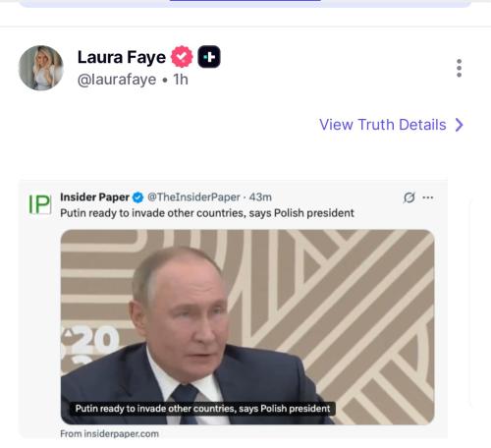Open the vertical three-dot post options menu
491x448 pixels.
pos(459,68)
